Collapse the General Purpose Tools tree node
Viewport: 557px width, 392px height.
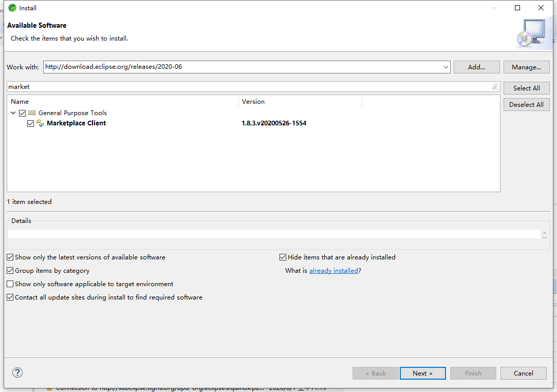coord(13,113)
